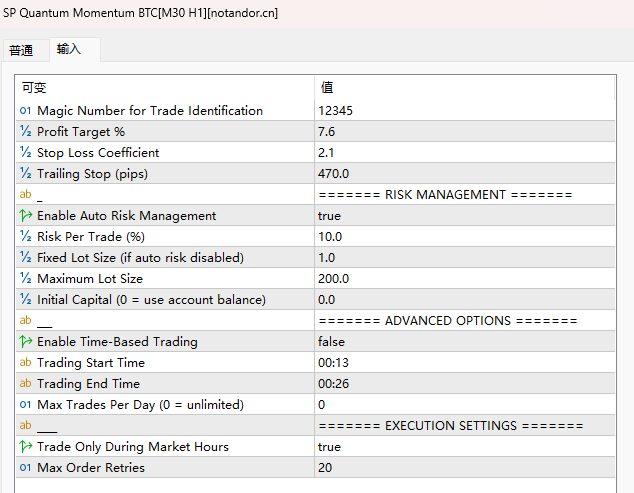
Task: Click the boolean icon beside Trade Only During Market Hours
Action: tap(25, 446)
